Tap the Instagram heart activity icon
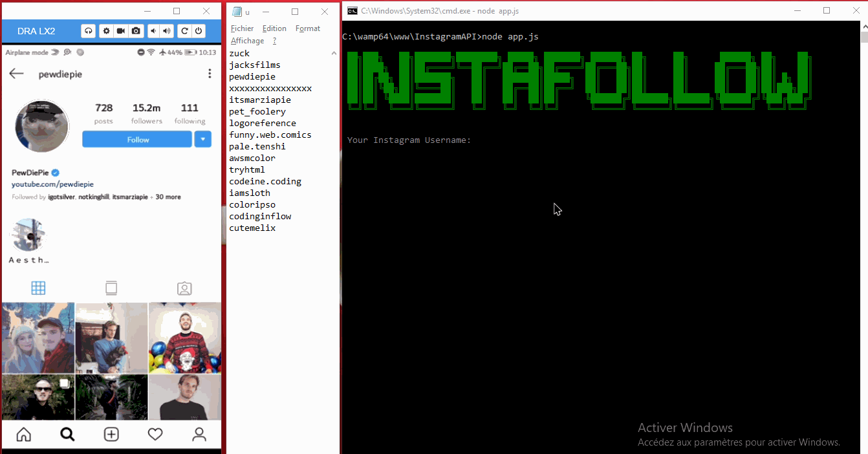Image resolution: width=868 pixels, height=454 pixels. 155,435
